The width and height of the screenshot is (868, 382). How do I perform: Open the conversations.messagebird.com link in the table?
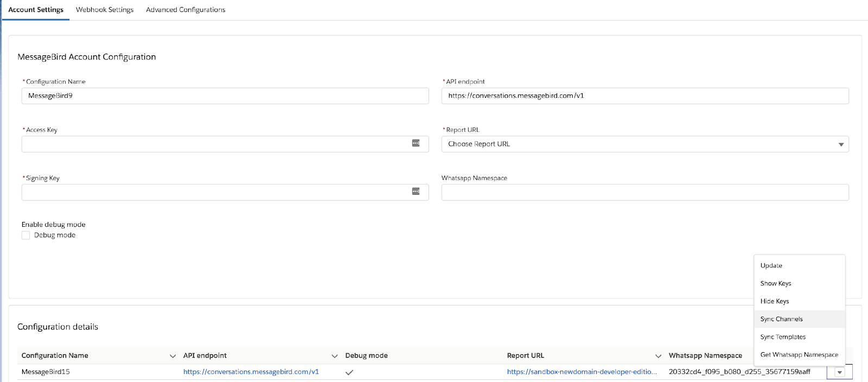pyautogui.click(x=251, y=372)
